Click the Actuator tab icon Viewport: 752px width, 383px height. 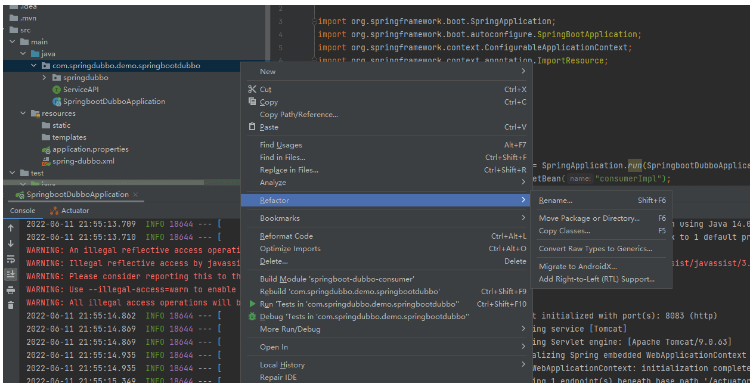pyautogui.click(x=54, y=210)
